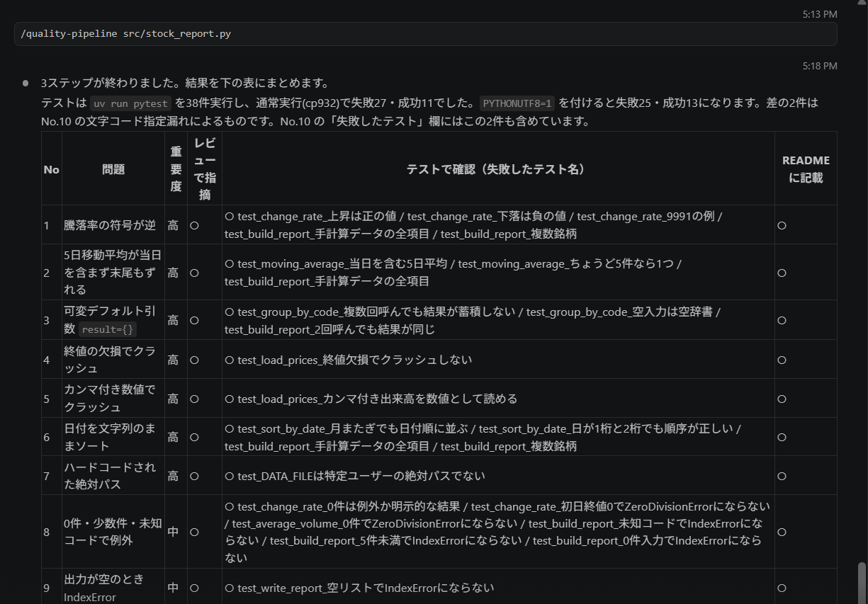Screen dimensions: 868x604
Task: Select the inline code "uv run pytest"
Action: [131, 103]
